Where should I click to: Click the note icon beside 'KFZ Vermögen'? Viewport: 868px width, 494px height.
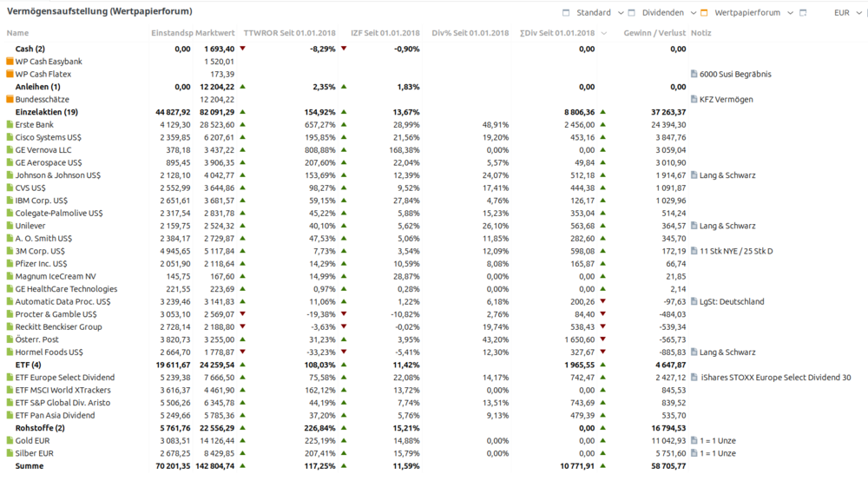(694, 99)
